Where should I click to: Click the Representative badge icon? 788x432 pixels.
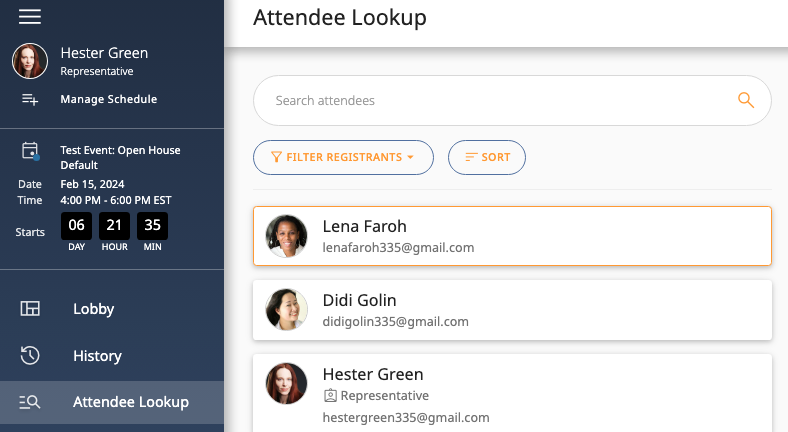(330, 396)
